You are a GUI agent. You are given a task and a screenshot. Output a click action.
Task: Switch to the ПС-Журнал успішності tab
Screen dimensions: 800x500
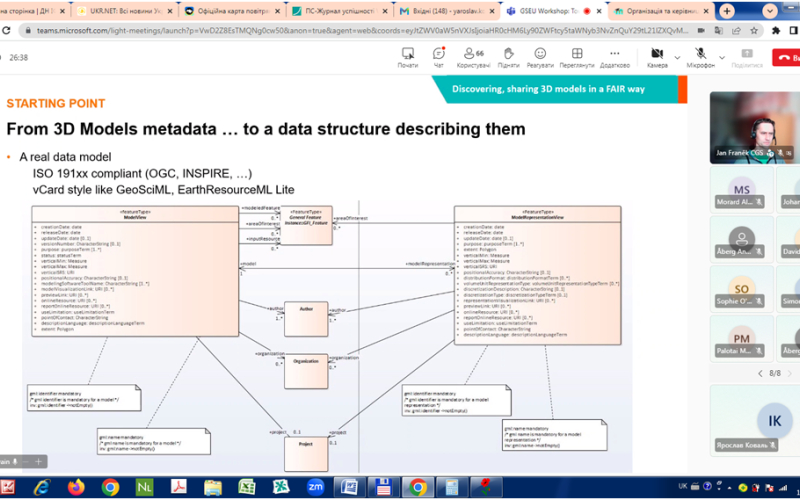tap(339, 11)
